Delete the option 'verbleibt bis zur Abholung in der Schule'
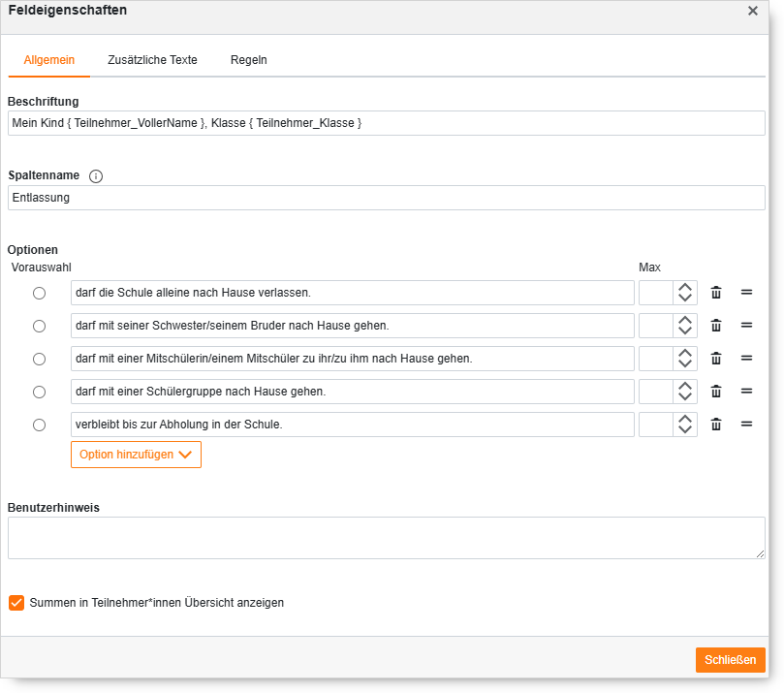Image resolution: width=784 pixels, height=693 pixels. coord(716,424)
